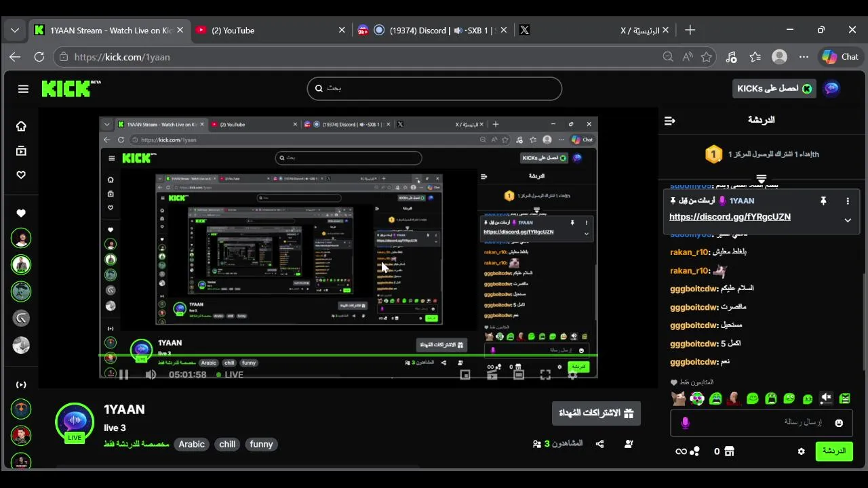Toggle picture-in-picture mini player
The width and height of the screenshot is (868, 488).
click(x=465, y=374)
